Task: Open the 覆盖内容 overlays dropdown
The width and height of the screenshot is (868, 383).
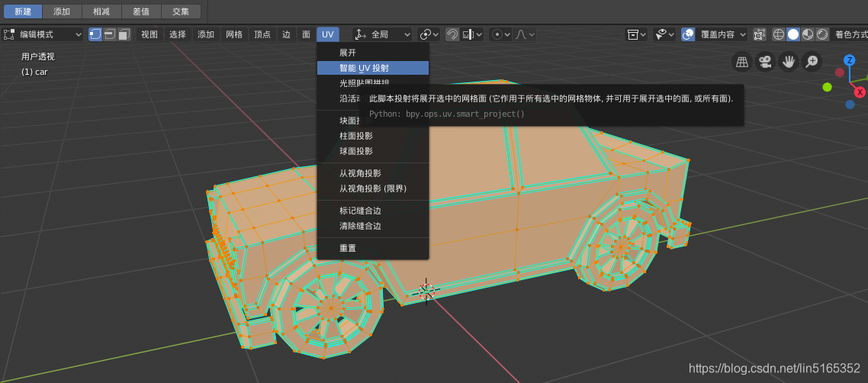Action: pyautogui.click(x=722, y=34)
